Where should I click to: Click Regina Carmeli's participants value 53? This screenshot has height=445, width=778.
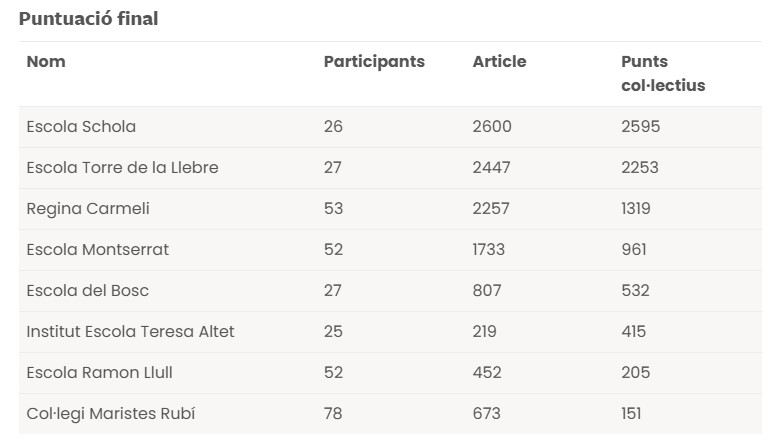333,209
